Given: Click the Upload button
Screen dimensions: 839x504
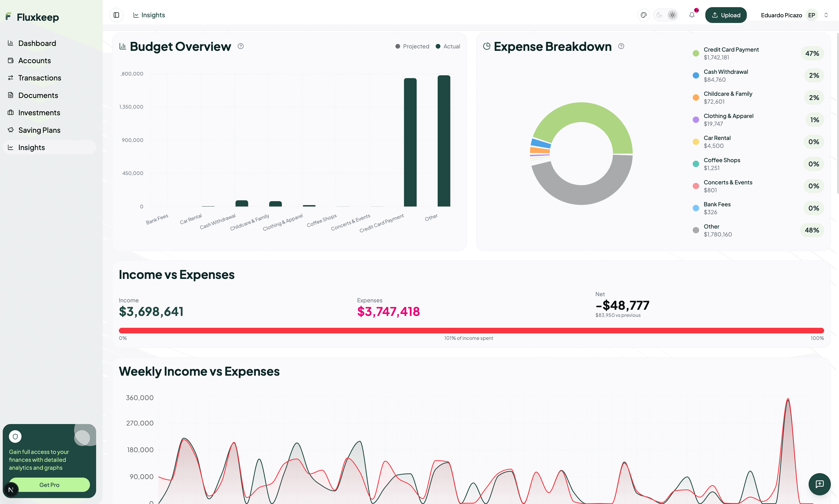Looking at the screenshot, I should 726,15.
